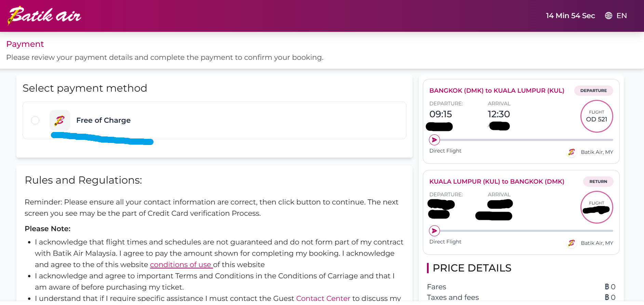Open the Contact Center link

click(323, 298)
